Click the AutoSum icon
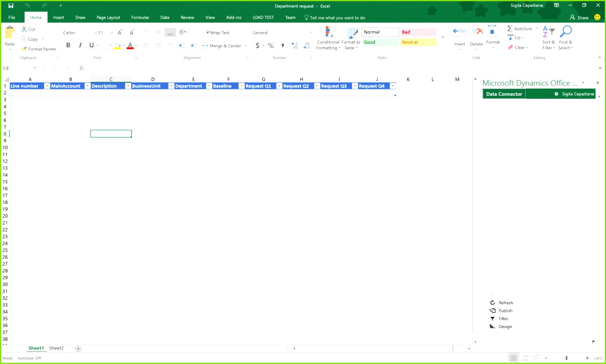The image size is (606, 364). (510, 28)
